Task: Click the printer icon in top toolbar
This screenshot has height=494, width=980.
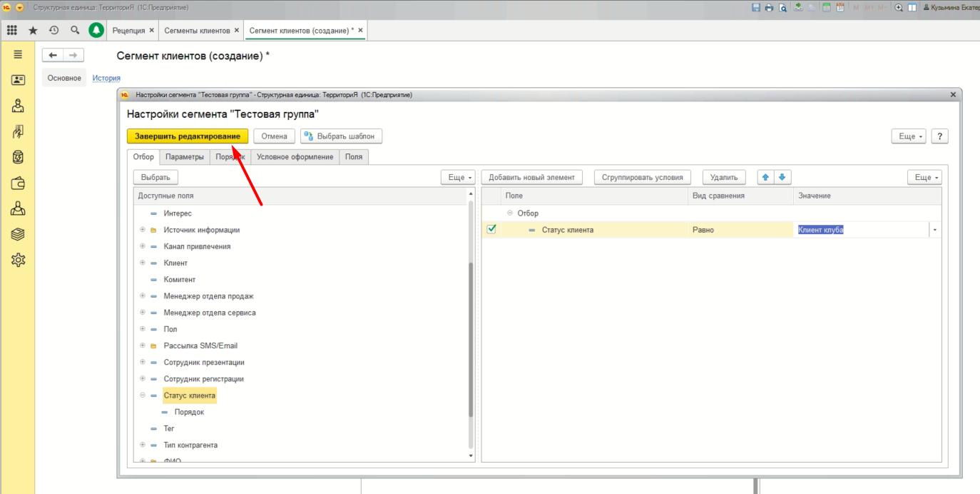Action: tap(769, 7)
